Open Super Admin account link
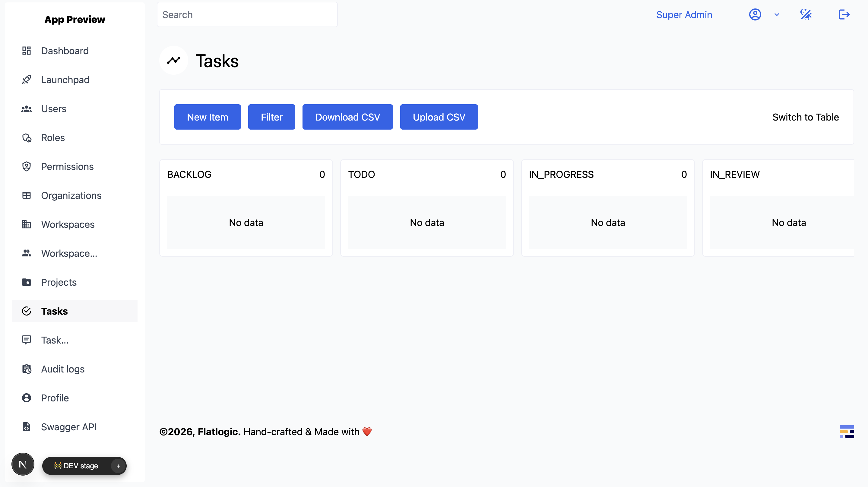The image size is (868, 487). [x=684, y=14]
